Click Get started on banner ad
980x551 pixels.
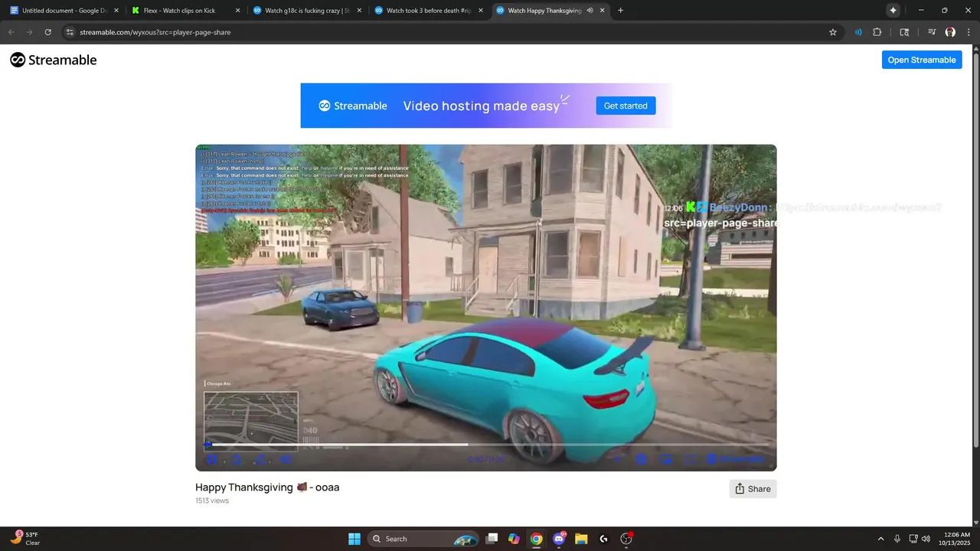pos(626,106)
